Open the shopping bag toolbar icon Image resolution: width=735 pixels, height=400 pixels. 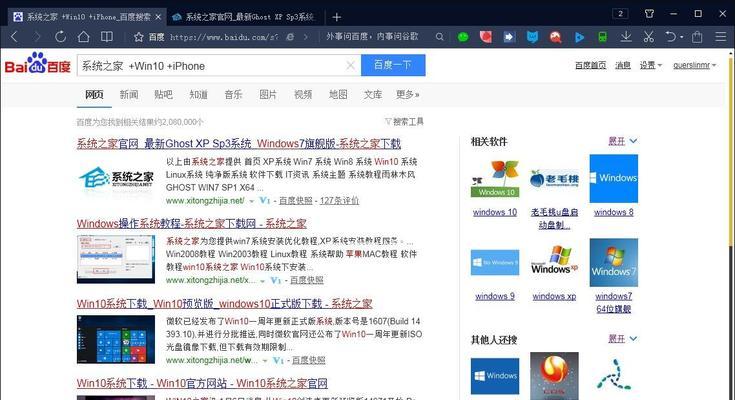tap(697, 37)
